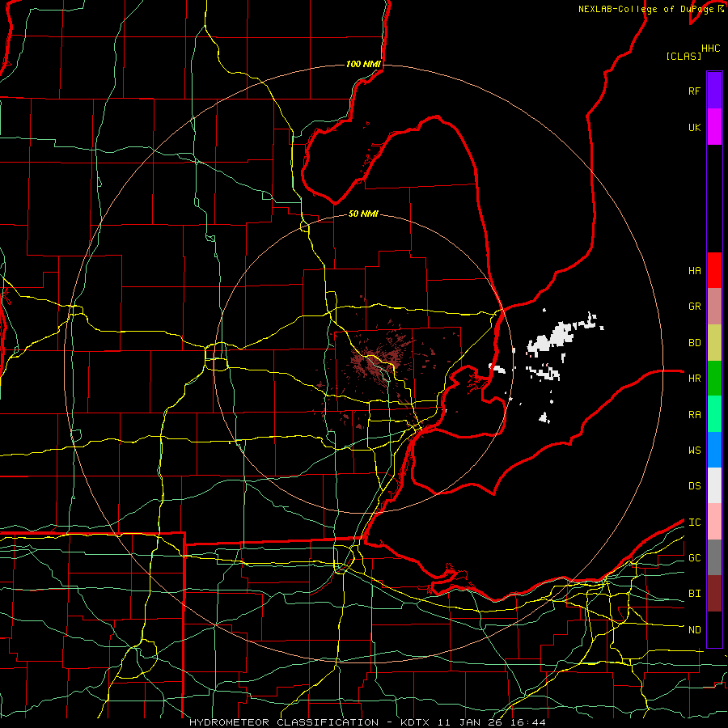The width and height of the screenshot is (728, 728).
Task: Click the RA legend label
Action: pos(694,415)
